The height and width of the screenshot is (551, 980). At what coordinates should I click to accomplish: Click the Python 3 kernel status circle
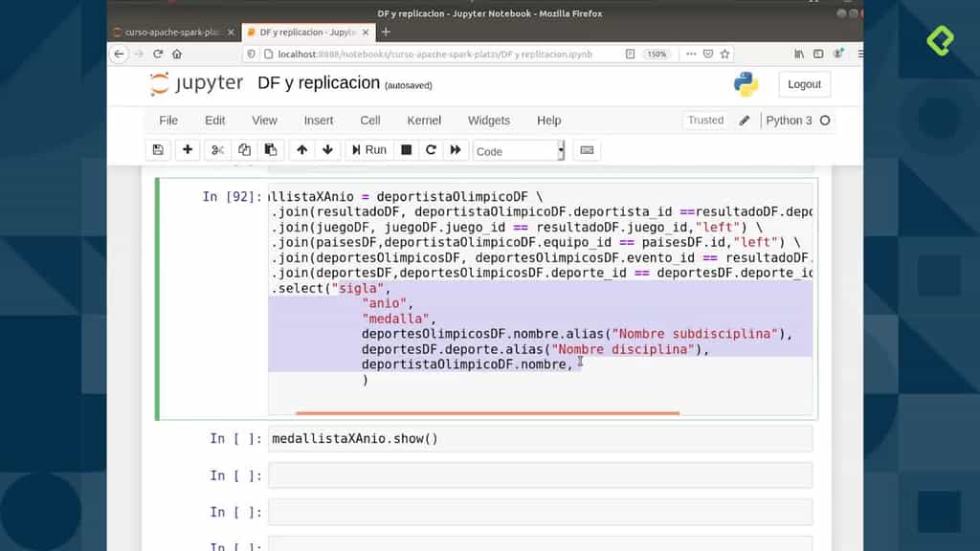point(825,121)
